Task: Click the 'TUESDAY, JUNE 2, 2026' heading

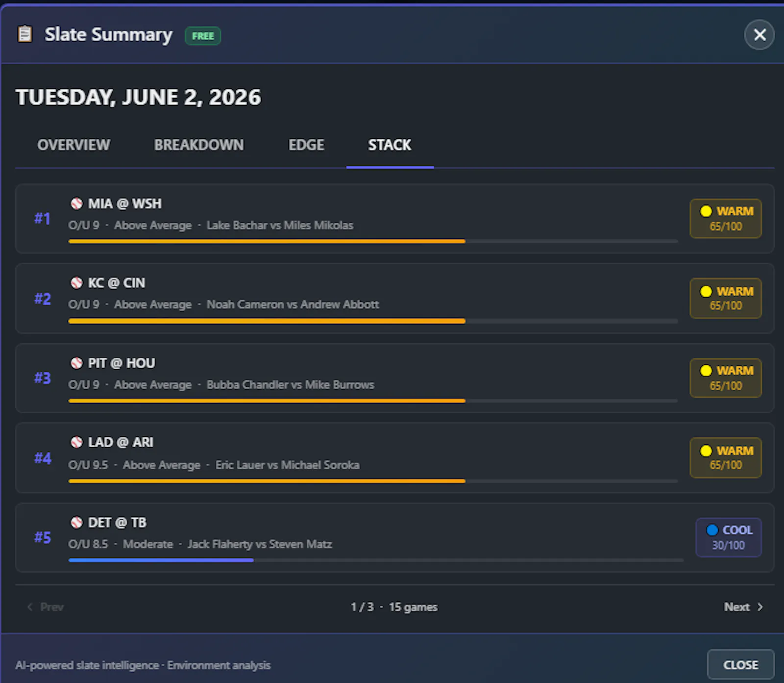Action: (x=138, y=97)
